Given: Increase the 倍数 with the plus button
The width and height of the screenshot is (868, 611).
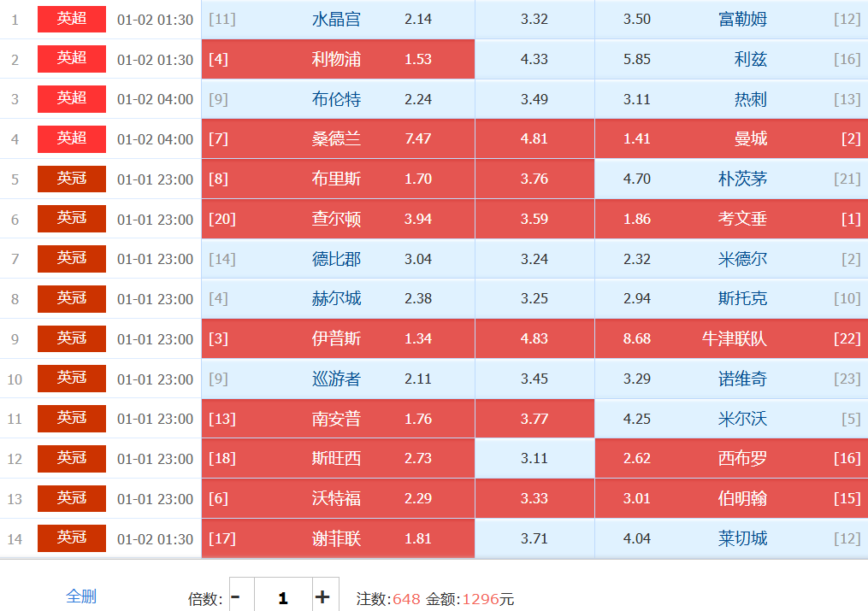Looking at the screenshot, I should tap(322, 597).
